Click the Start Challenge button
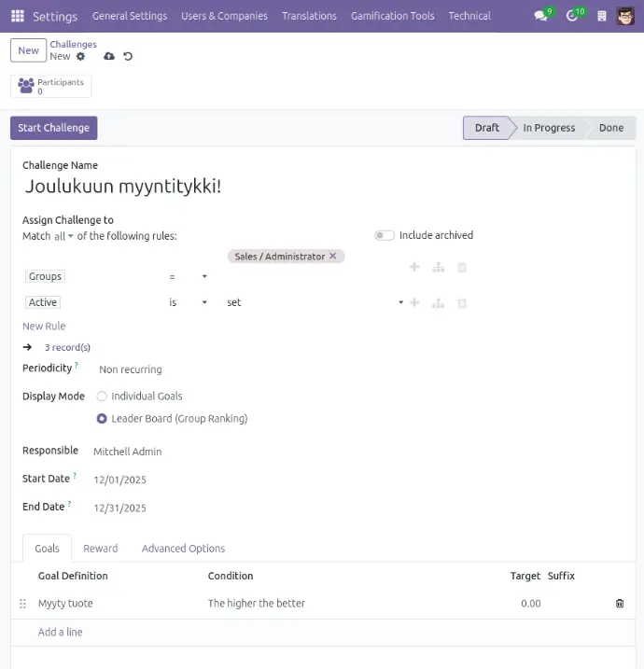 click(x=53, y=128)
